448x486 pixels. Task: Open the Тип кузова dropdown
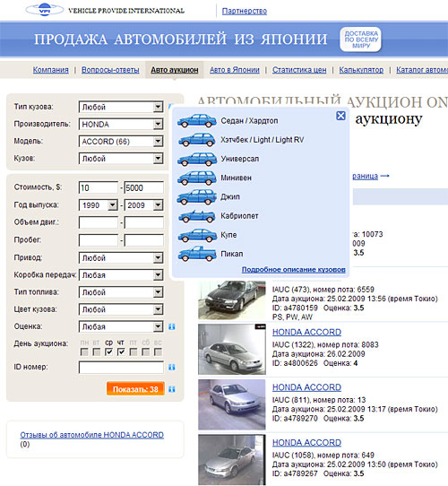point(121,108)
